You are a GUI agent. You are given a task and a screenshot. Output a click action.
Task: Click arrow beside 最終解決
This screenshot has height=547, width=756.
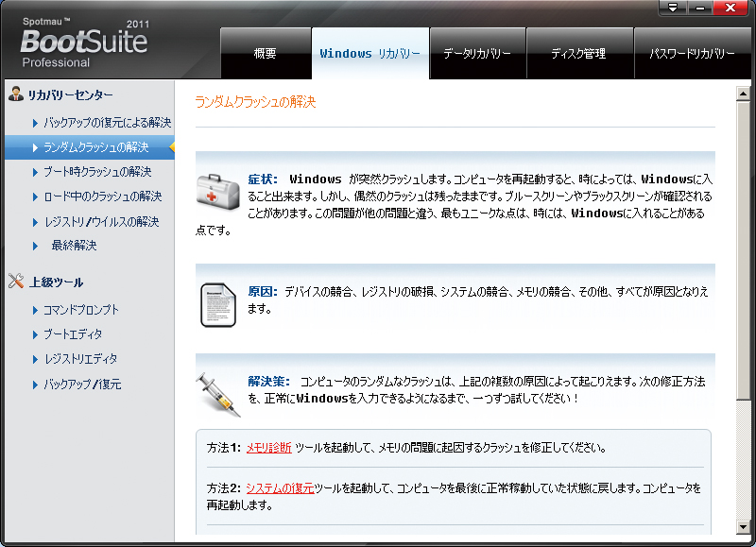click(35, 247)
